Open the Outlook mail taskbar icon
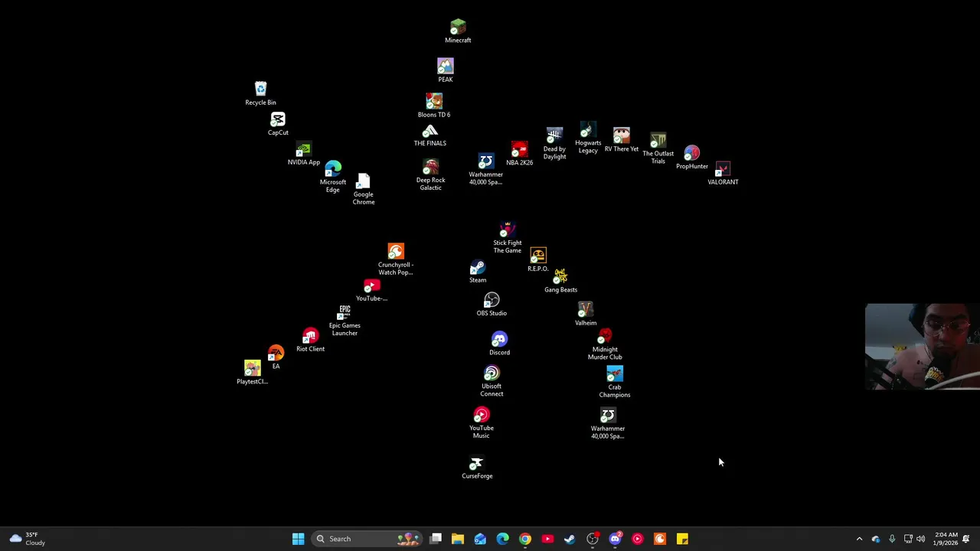Image resolution: width=980 pixels, height=551 pixels. [x=480, y=539]
